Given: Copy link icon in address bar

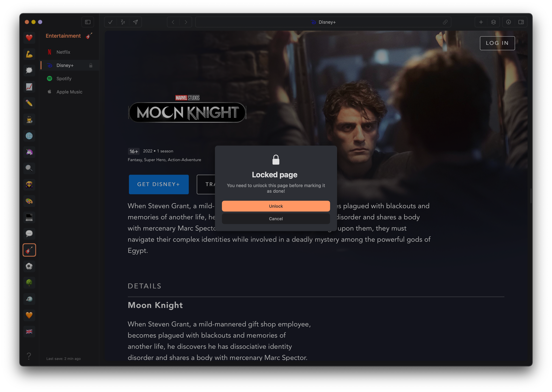Looking at the screenshot, I should 445,22.
